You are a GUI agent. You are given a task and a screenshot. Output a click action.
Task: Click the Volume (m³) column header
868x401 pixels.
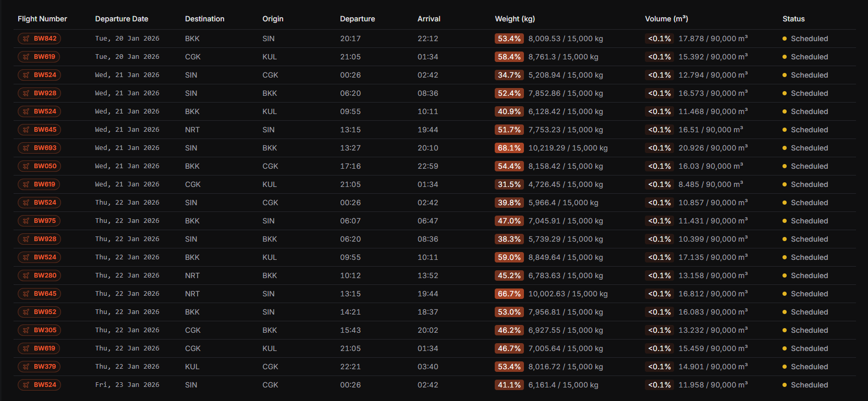pyautogui.click(x=666, y=19)
